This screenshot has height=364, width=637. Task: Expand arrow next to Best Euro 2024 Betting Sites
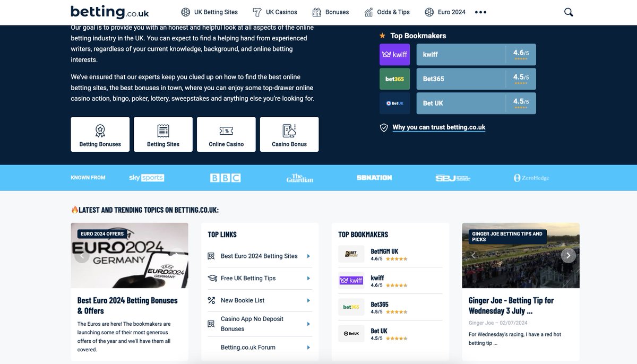(308, 256)
